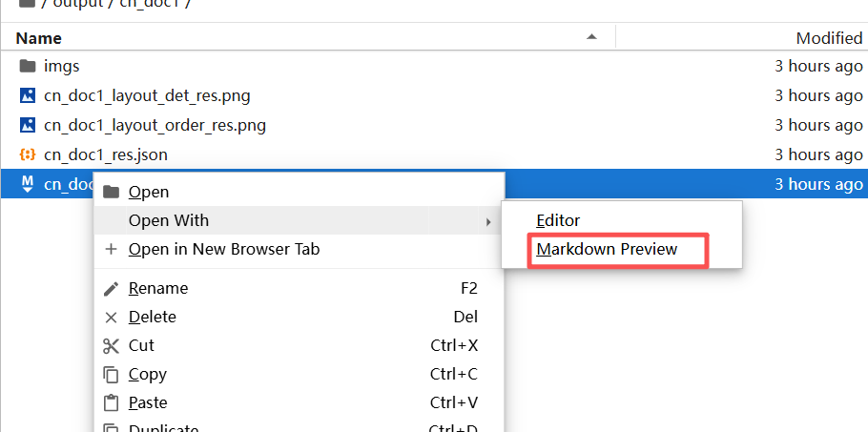
Task: Click the cn_doc1_layout_det_res.png image icon
Action: 27,95
